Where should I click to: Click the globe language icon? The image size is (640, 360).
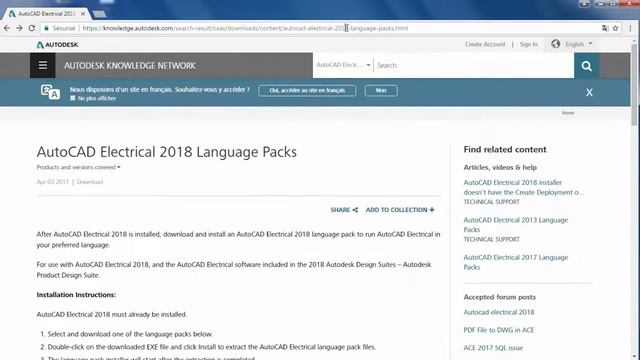click(x=556, y=44)
